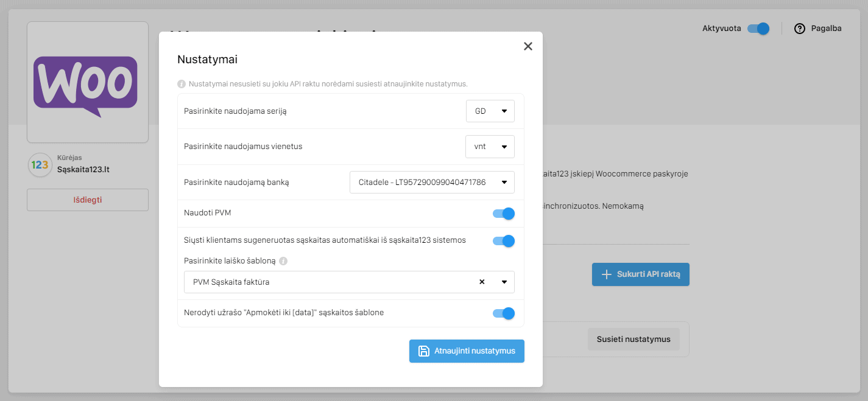Clear the selected PVM Sąskaita faktūra template
The image size is (868, 401).
pos(482,282)
